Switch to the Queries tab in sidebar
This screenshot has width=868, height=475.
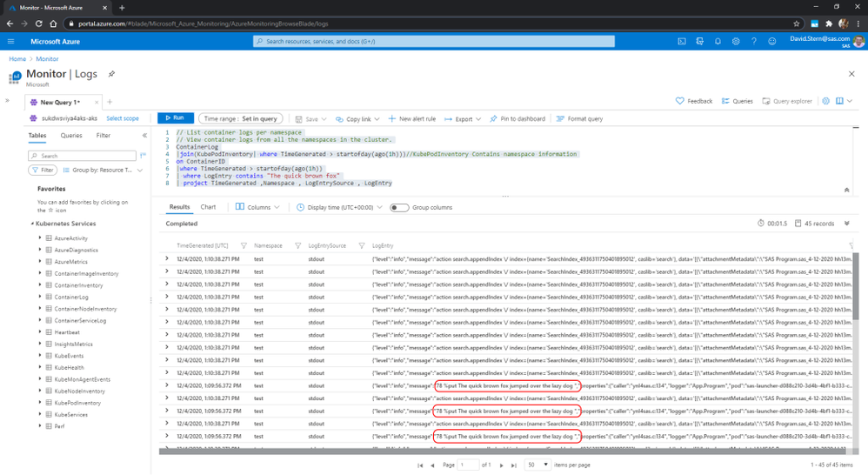click(x=71, y=136)
